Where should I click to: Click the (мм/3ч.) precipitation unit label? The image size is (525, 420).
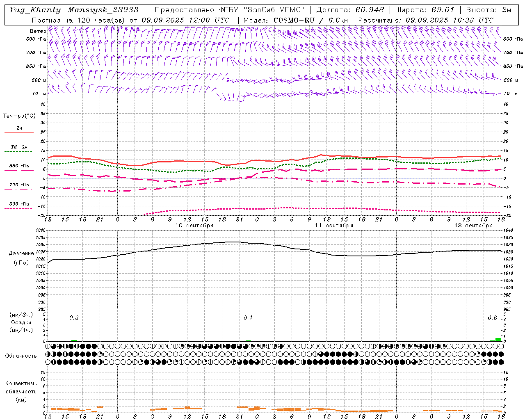tap(21, 315)
